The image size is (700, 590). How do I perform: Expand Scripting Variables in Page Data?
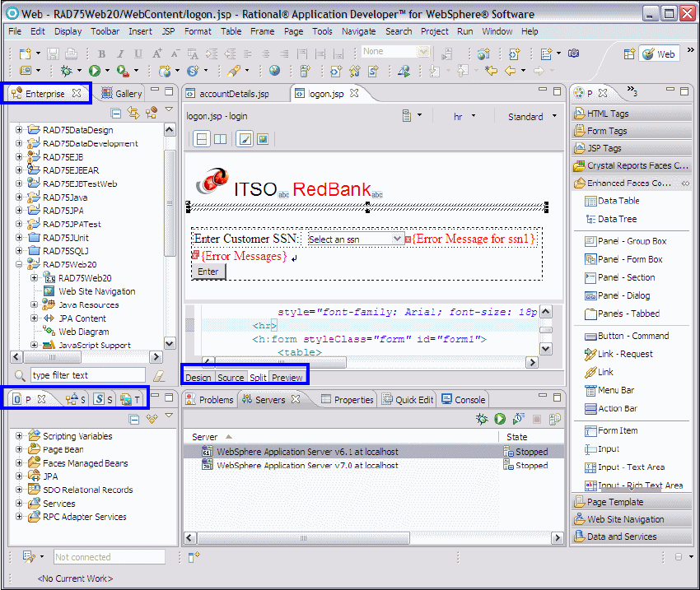19,435
